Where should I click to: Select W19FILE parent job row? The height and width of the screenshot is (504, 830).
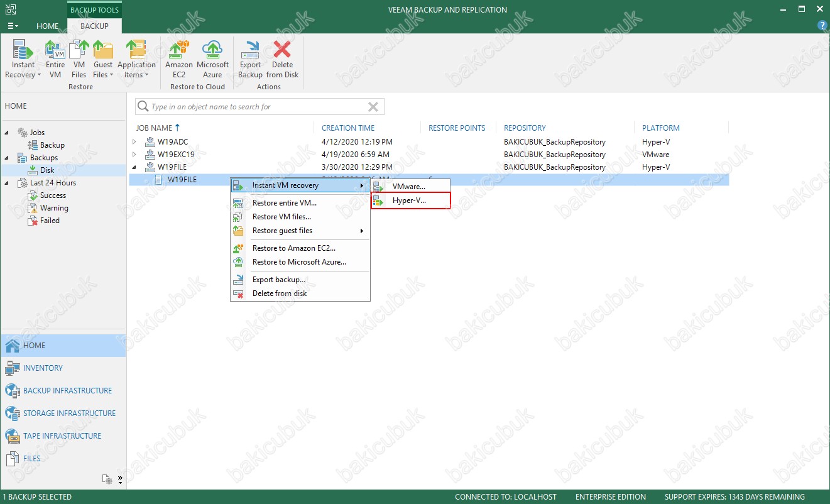(429, 167)
